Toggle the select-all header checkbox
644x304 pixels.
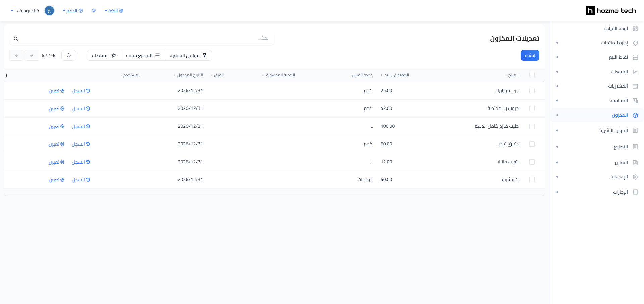532,75
